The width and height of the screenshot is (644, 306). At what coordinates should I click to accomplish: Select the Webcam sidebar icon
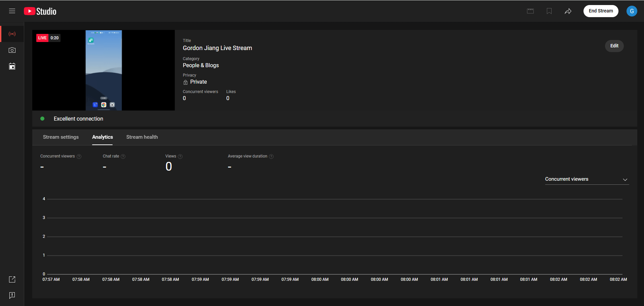pos(12,50)
